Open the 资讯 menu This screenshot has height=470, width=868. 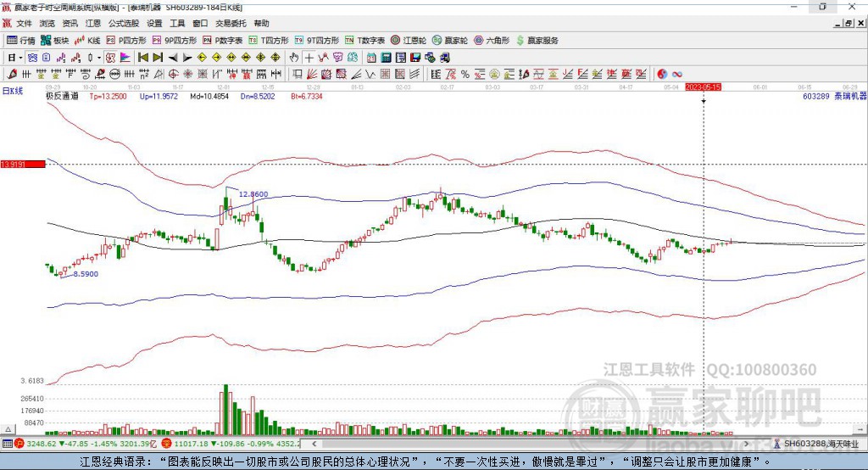click(70, 23)
